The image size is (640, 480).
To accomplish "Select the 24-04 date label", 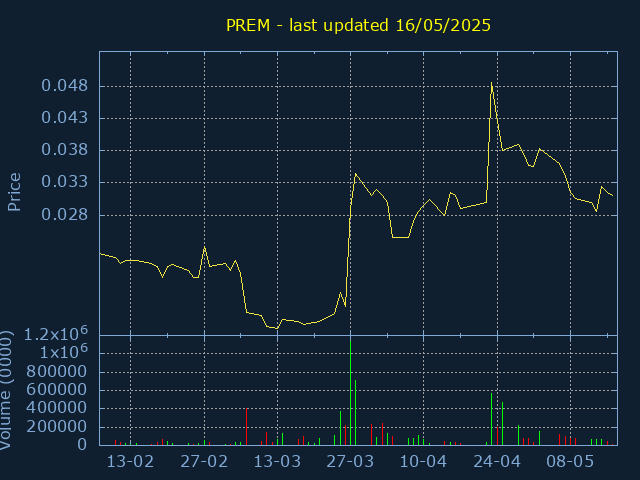I will pos(497,462).
